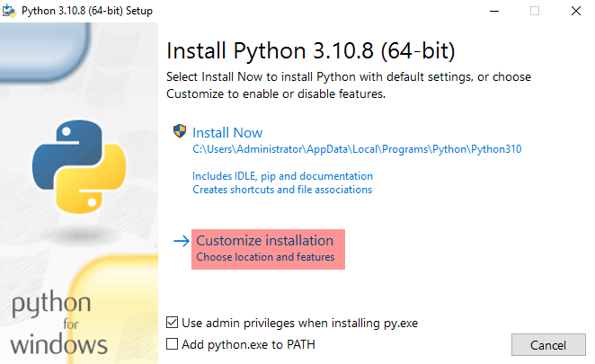Click the "Includes IDLE, pip and documentation" line
The width and height of the screenshot is (595, 364).
coord(282,176)
